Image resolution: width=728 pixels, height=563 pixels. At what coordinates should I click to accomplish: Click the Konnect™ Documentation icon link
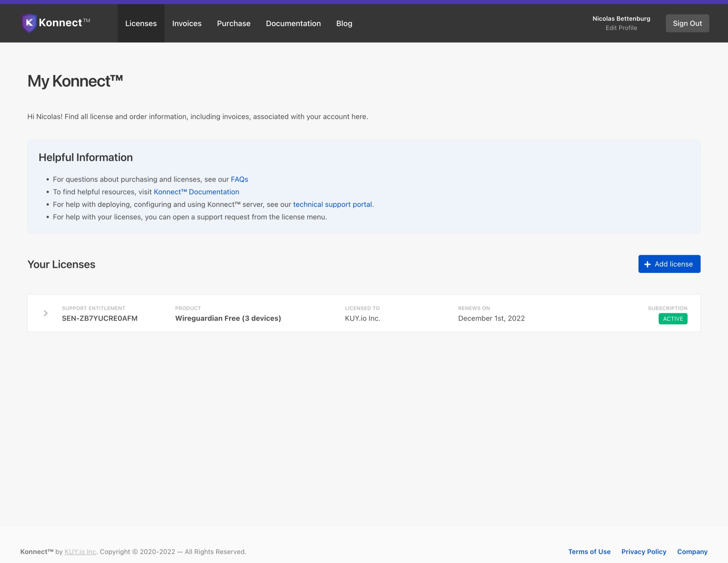(197, 192)
